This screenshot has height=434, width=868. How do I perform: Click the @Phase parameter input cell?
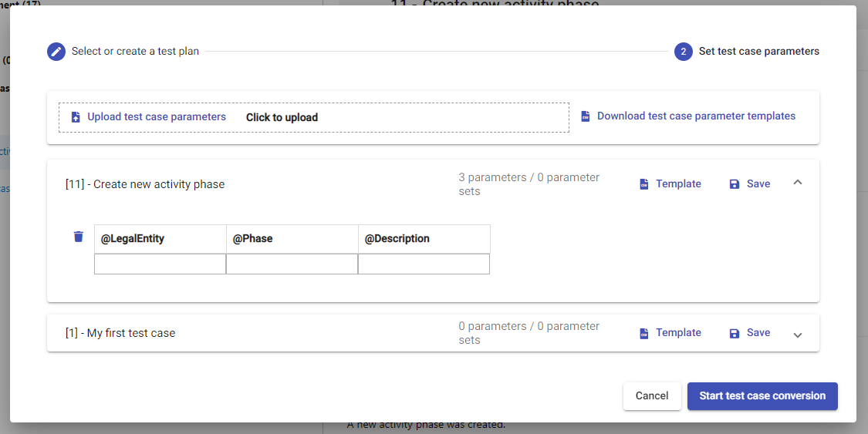(x=292, y=264)
